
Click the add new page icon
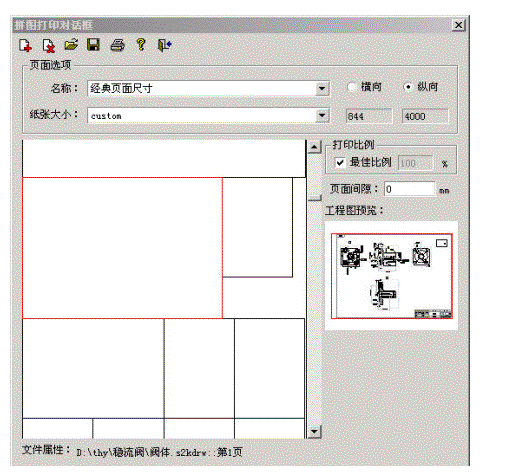(25, 45)
